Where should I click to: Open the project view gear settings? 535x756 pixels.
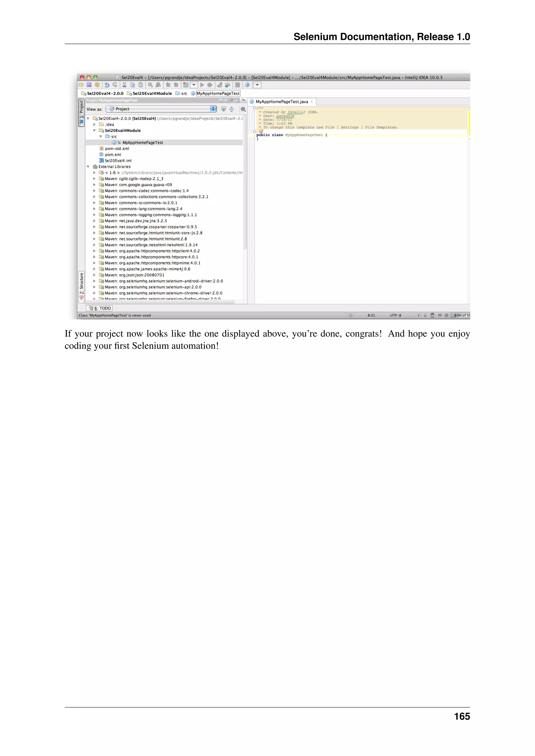tap(243, 109)
